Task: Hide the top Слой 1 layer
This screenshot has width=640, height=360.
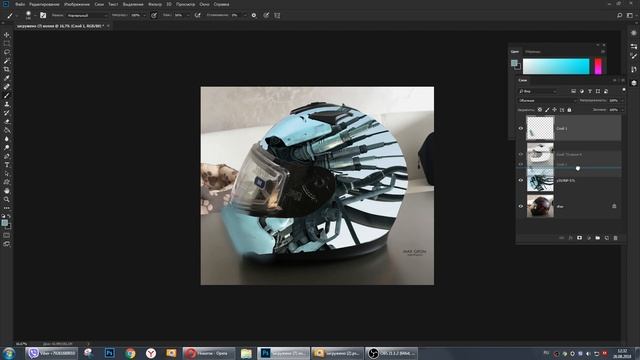Action: (x=521, y=128)
